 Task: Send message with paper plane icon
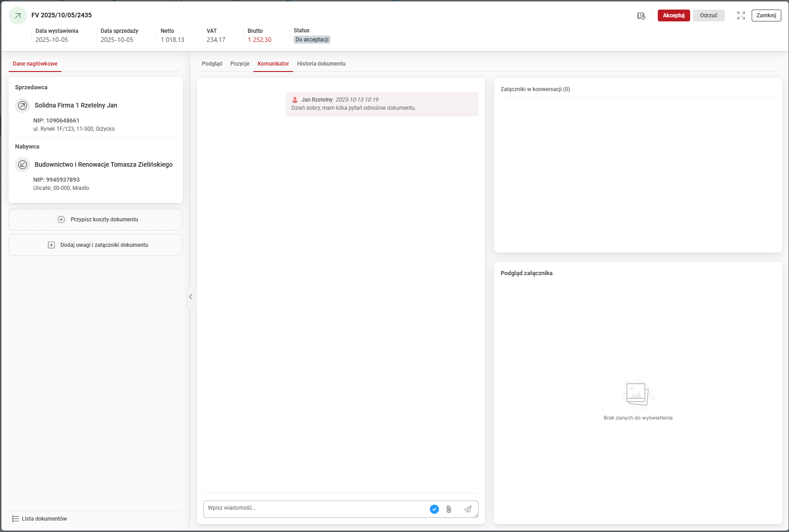click(468, 509)
